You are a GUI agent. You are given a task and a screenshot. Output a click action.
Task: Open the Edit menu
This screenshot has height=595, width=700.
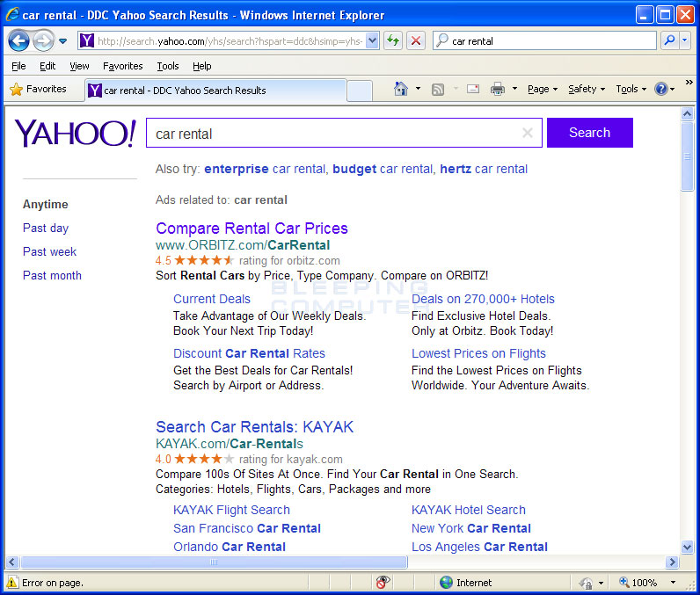point(47,66)
